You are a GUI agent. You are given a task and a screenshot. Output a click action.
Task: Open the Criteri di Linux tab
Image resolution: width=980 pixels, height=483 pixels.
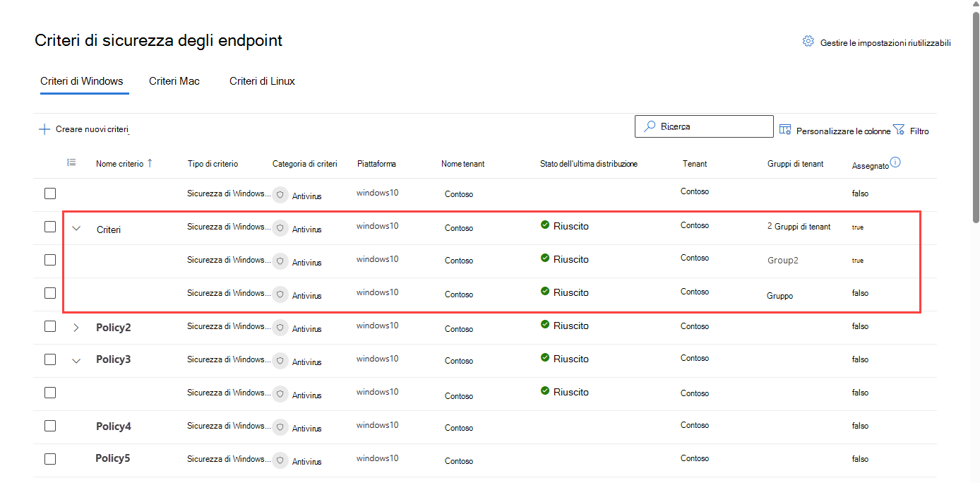(262, 81)
